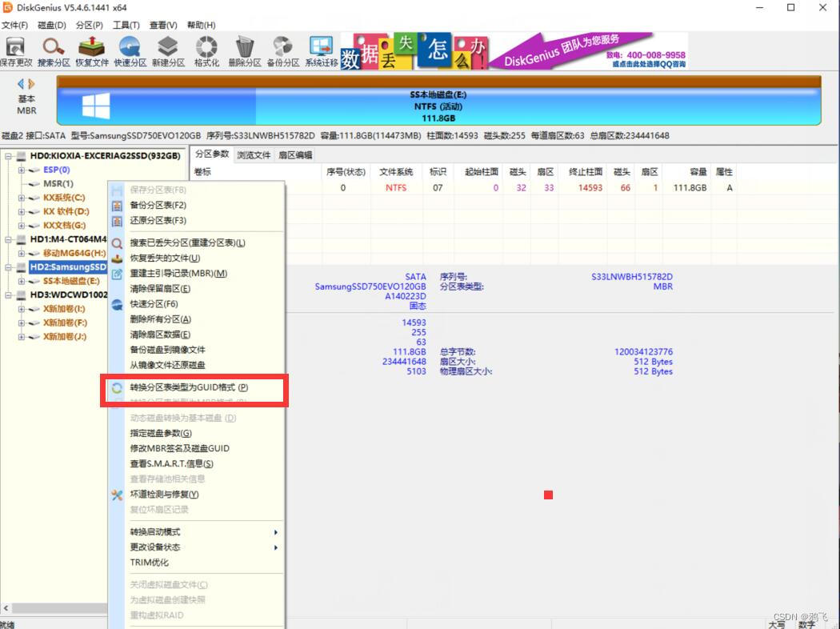The width and height of the screenshot is (840, 629).
Task: Select the SS本地磁盘(E:) tree item
Action: coord(71,281)
